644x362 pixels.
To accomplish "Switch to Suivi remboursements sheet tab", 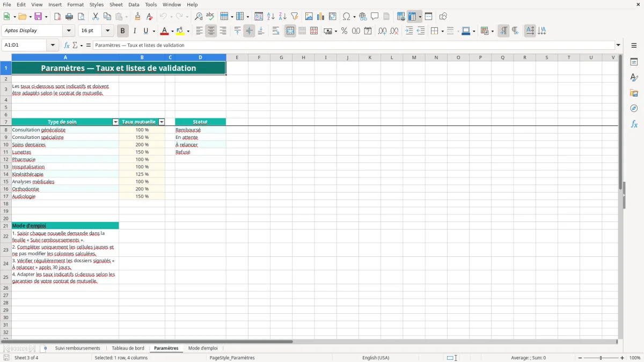I will click(78, 349).
